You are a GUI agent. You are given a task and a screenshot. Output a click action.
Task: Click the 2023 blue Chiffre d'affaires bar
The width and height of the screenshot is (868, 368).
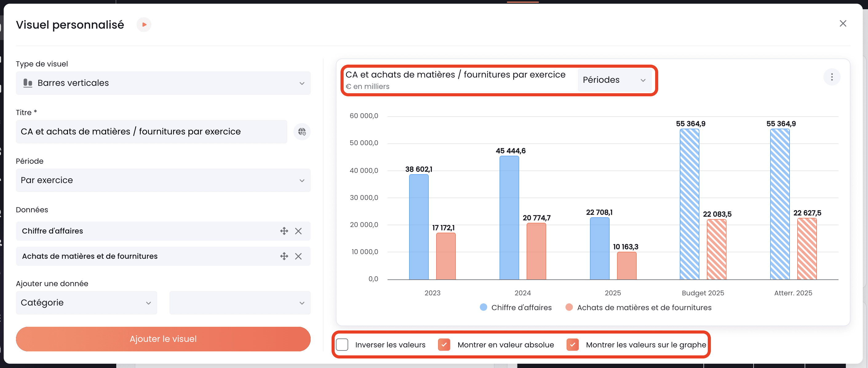419,227
